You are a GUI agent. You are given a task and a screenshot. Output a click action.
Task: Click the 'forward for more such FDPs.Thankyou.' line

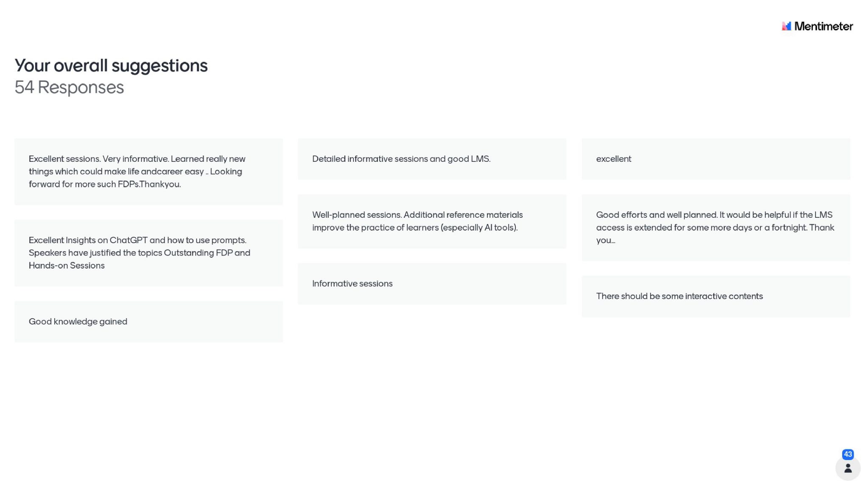coord(105,184)
